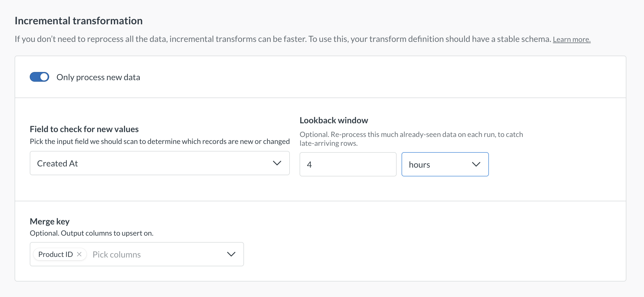Open the Created At field dropdown
The width and height of the screenshot is (644, 297).
[160, 163]
